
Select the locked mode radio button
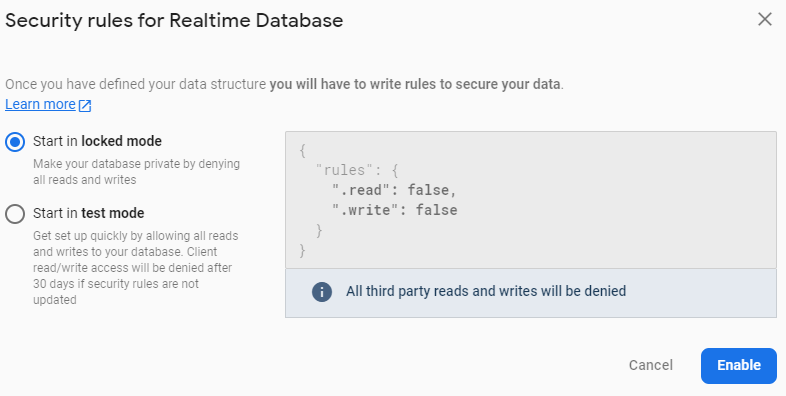pos(15,142)
